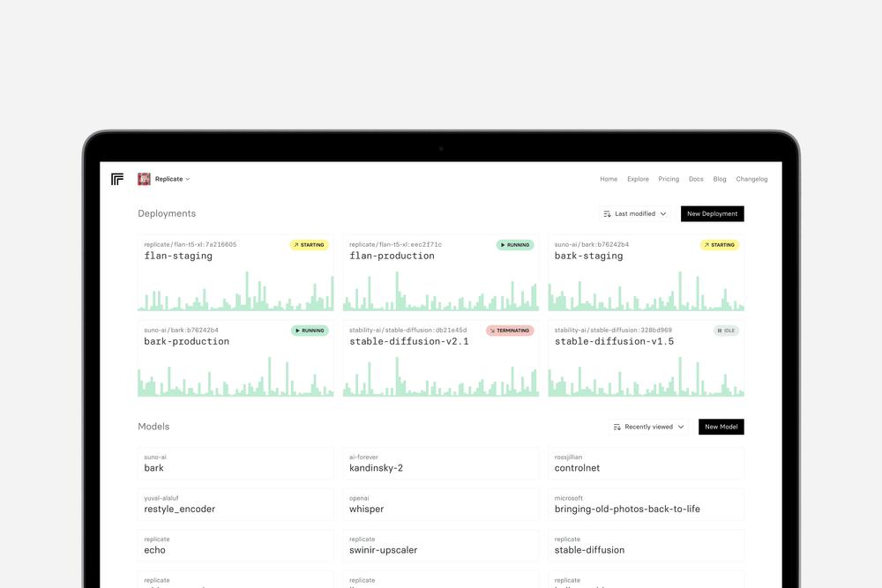Click owner label 'openai' above whisper
The width and height of the screenshot is (882, 588).
(x=359, y=498)
